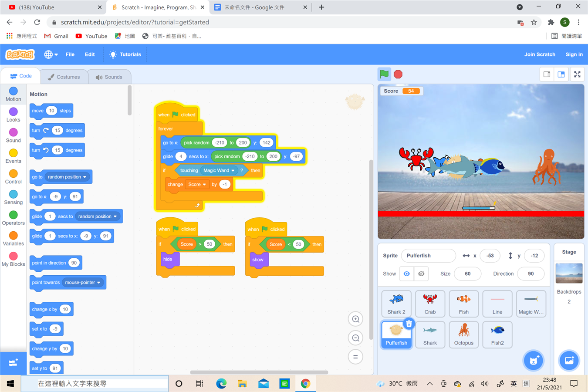The image size is (588, 392).
Task: Zoom out of the code workspace
Action: 355,338
